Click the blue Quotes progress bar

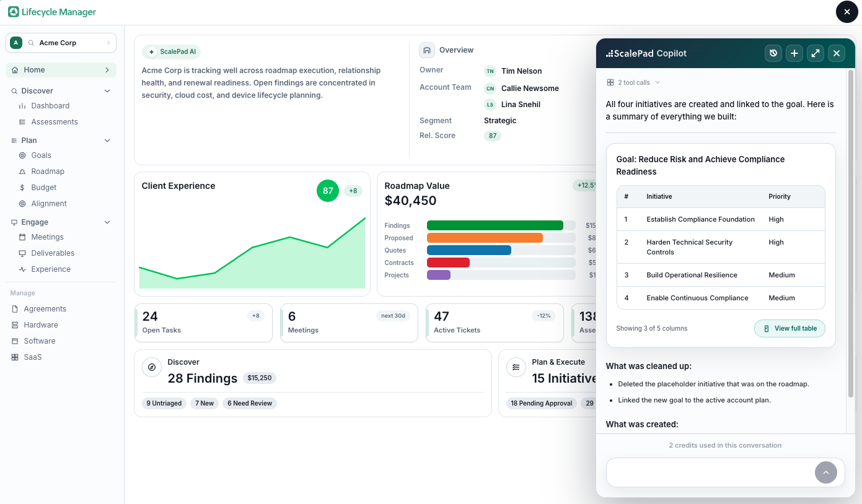point(469,250)
